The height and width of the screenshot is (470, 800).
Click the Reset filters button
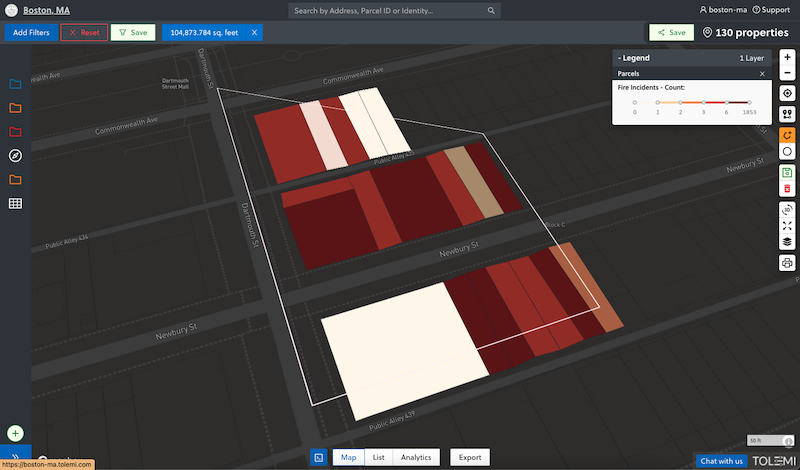tap(84, 32)
